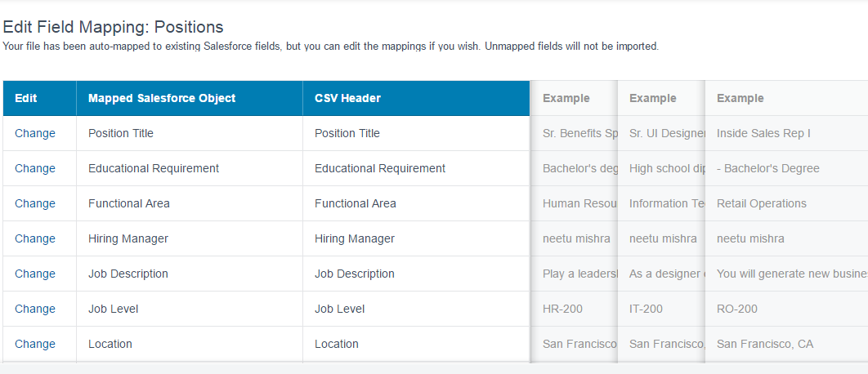Viewport: 868px width, 374px height.
Task: Edit the Hiring Manager mapping via Change
Action: pos(35,238)
